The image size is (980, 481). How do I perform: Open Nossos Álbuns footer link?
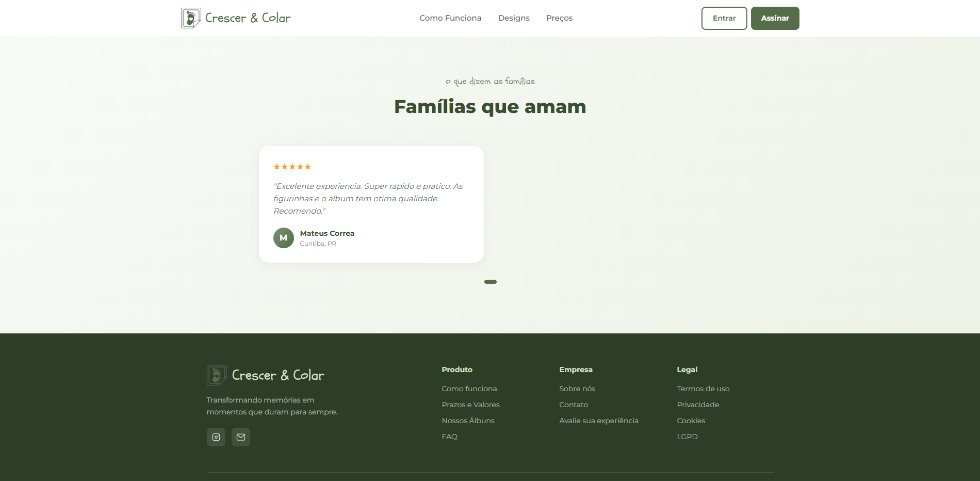[x=468, y=421]
